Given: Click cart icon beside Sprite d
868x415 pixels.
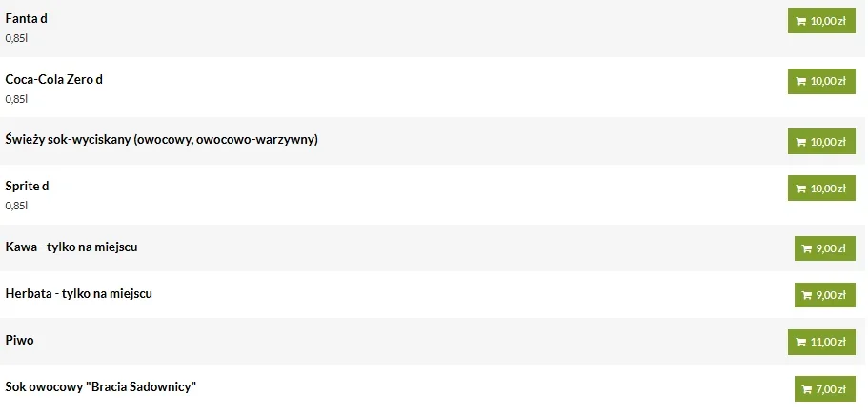Looking at the screenshot, I should tap(800, 188).
